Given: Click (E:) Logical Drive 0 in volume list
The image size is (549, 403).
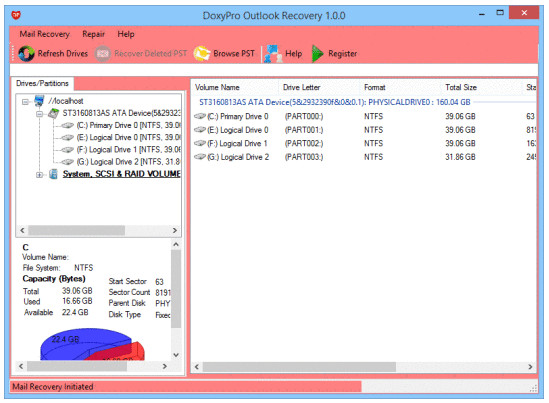Looking at the screenshot, I should pyautogui.click(x=238, y=130).
